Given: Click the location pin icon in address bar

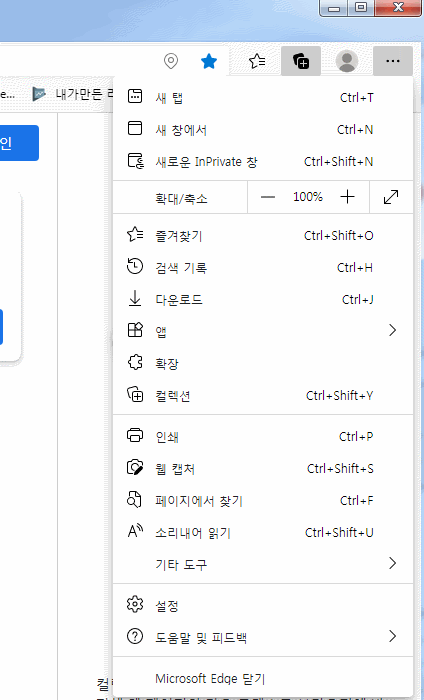Looking at the screenshot, I should [x=171, y=61].
